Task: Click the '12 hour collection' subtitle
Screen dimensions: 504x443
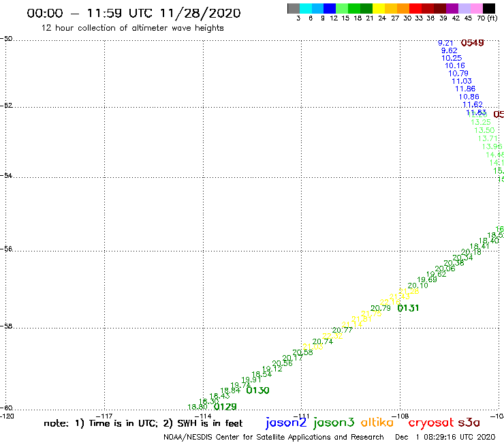Action: click(132, 28)
